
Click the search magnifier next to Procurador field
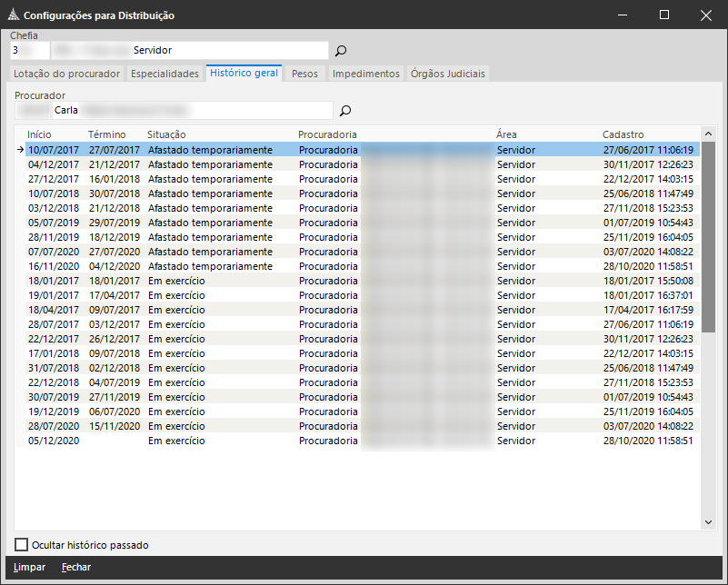pyautogui.click(x=345, y=111)
